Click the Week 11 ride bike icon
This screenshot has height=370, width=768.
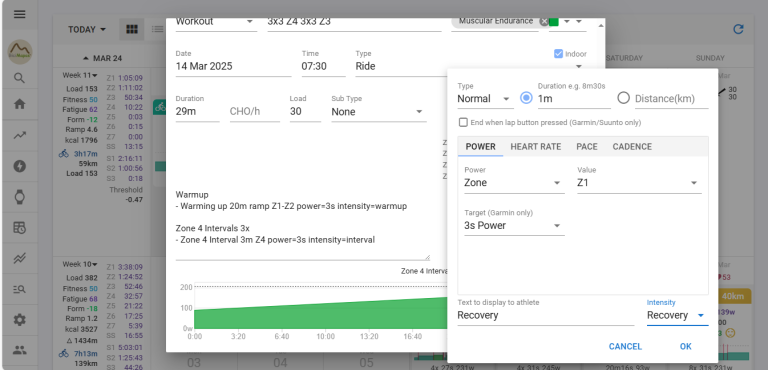64,153
